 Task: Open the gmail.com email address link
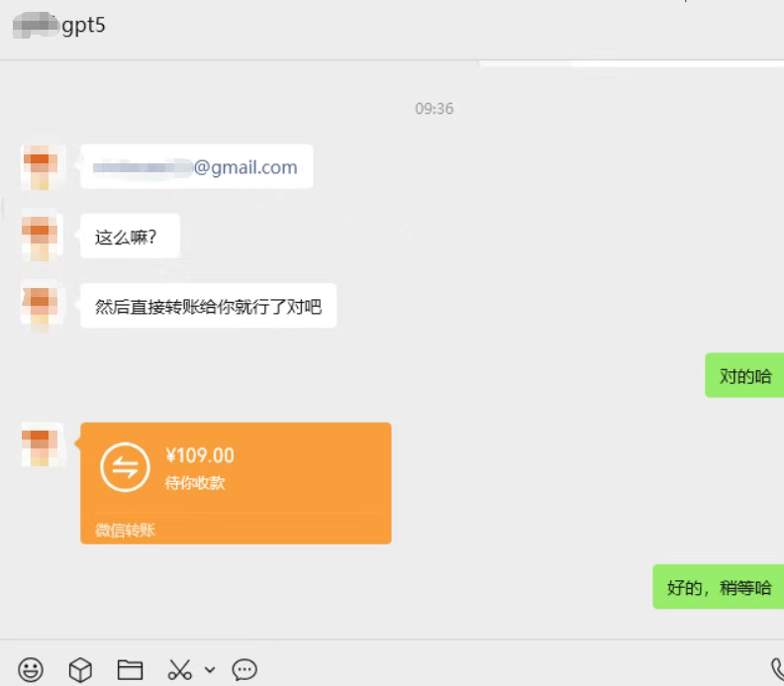(x=196, y=167)
